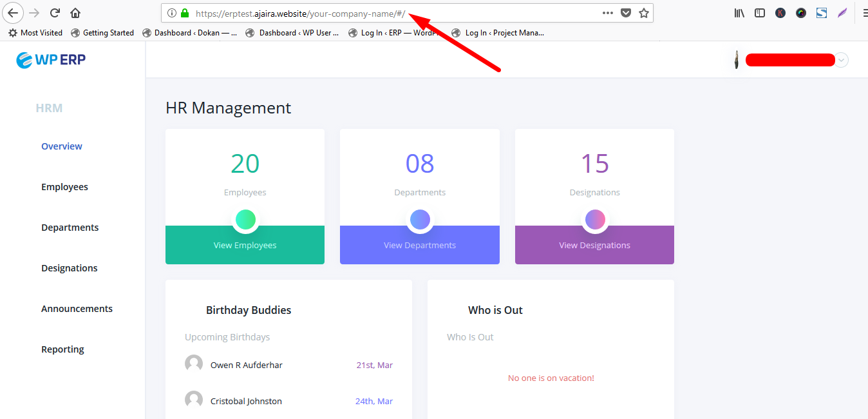Open Designations in HRM sidebar
The width and height of the screenshot is (868, 419).
pyautogui.click(x=70, y=268)
